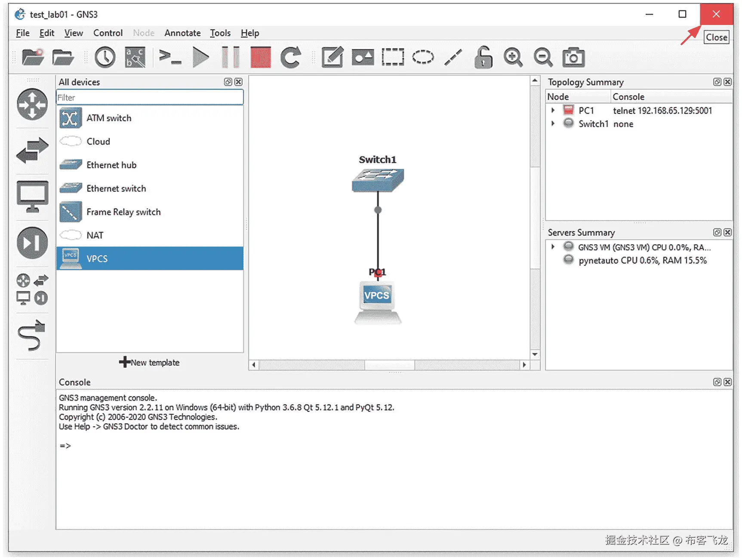This screenshot has width=742, height=560.
Task: Click the PC1 VPCS device on canvas
Action: point(377,303)
